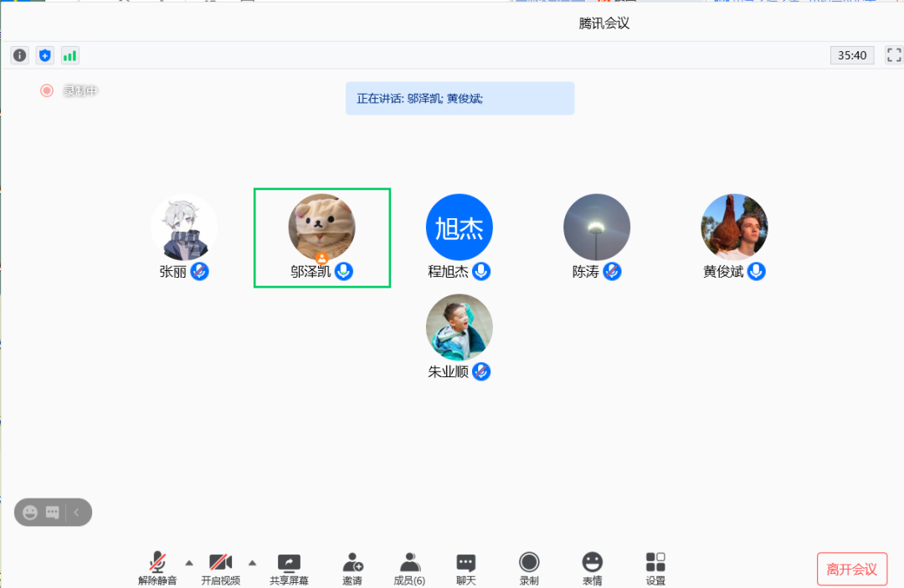The height and width of the screenshot is (588, 904).
Task: Open the Invite (邀请) icon
Action: click(x=352, y=568)
